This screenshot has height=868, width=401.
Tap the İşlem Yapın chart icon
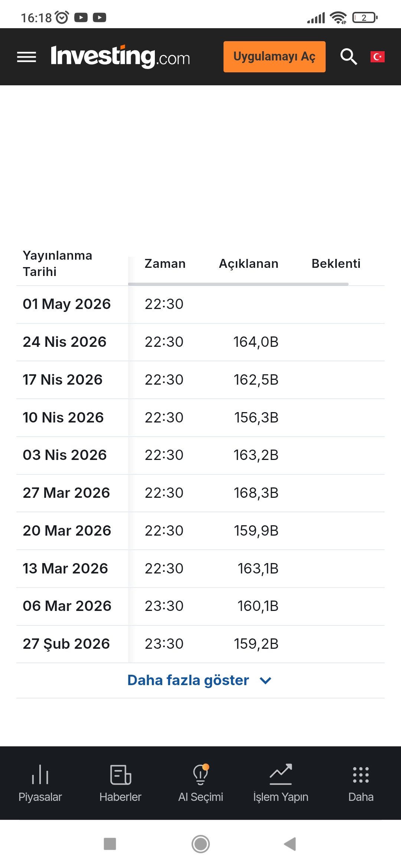coord(281,775)
